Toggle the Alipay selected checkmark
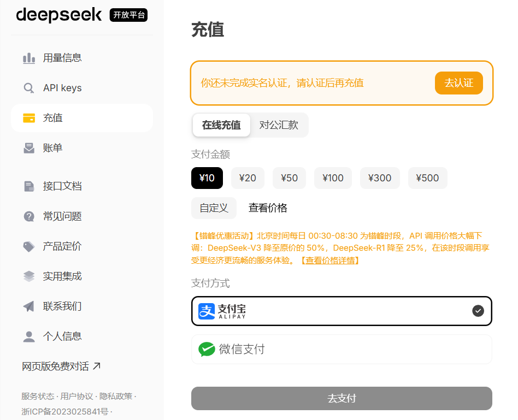Viewport: 518px width, 420px height. pyautogui.click(x=478, y=311)
